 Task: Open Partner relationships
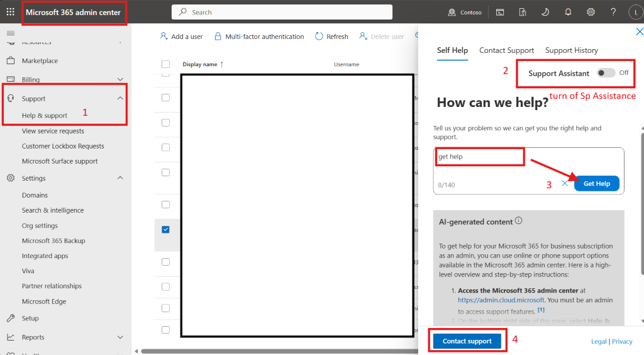click(x=52, y=286)
